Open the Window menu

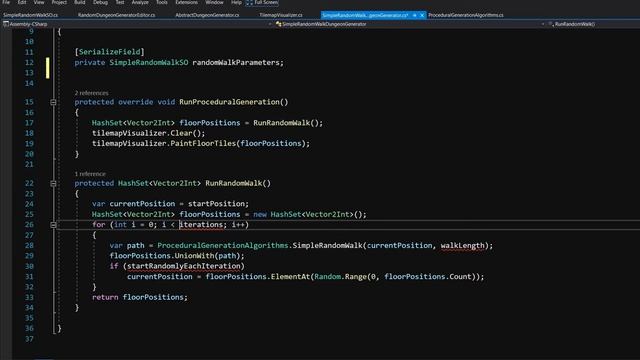214,2
